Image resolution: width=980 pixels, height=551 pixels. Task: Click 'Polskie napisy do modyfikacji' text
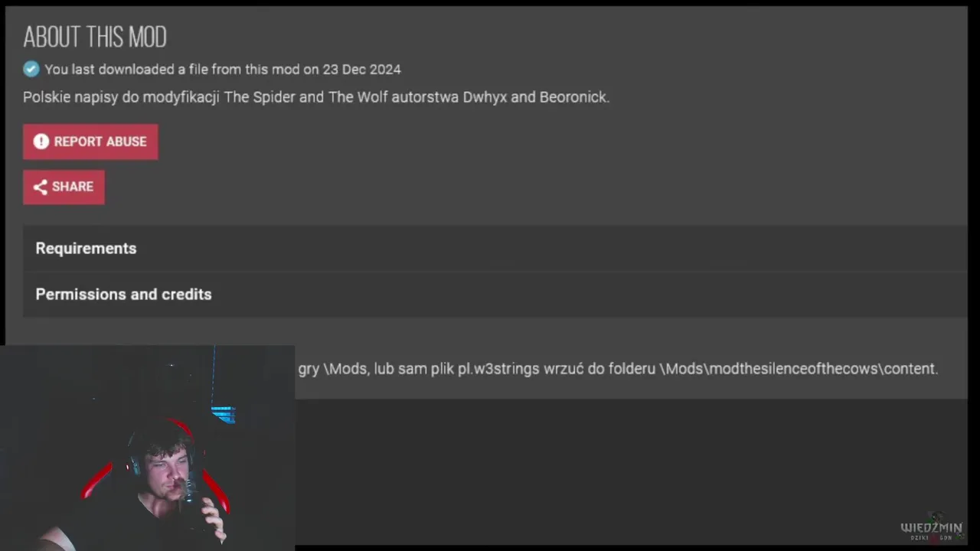(x=122, y=97)
